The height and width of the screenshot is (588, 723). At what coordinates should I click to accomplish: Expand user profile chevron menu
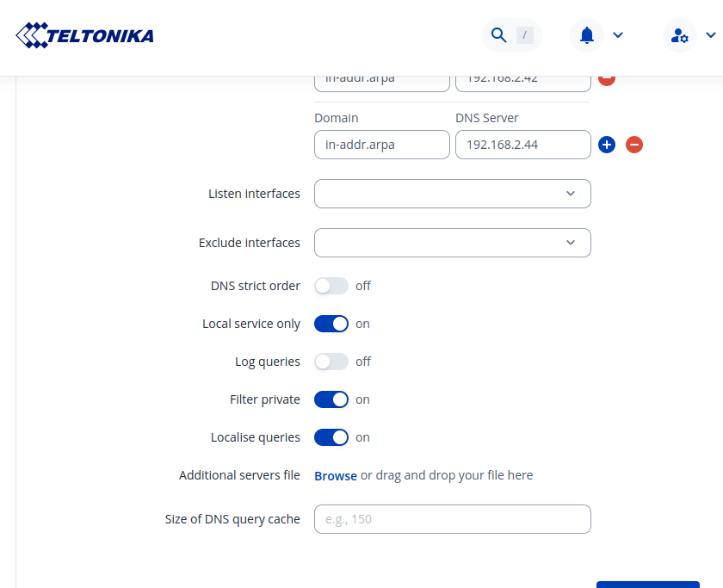pyautogui.click(x=710, y=35)
